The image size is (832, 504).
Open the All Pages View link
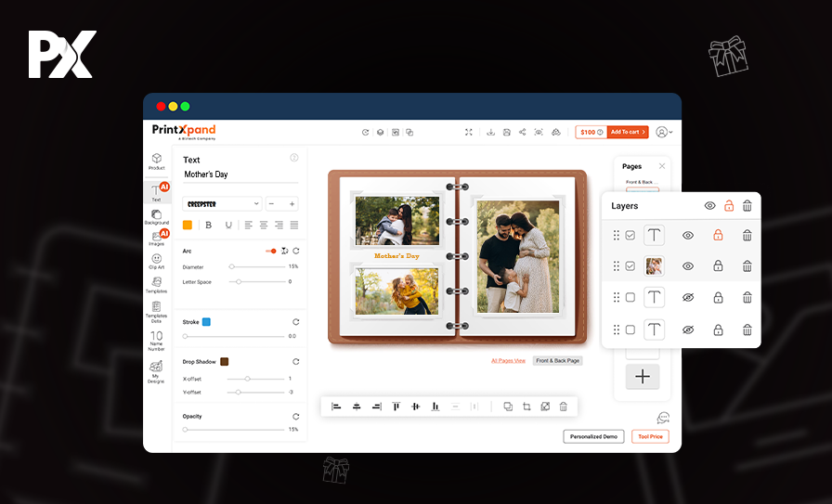point(508,360)
